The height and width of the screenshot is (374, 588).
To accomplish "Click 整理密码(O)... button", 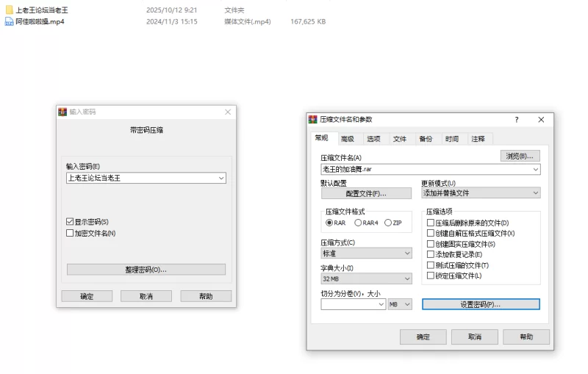I will point(146,270).
